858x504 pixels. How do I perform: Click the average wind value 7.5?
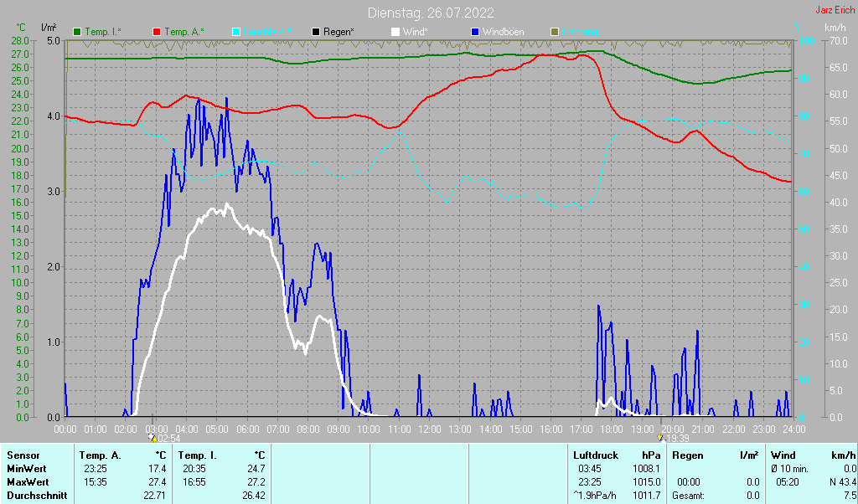850,496
